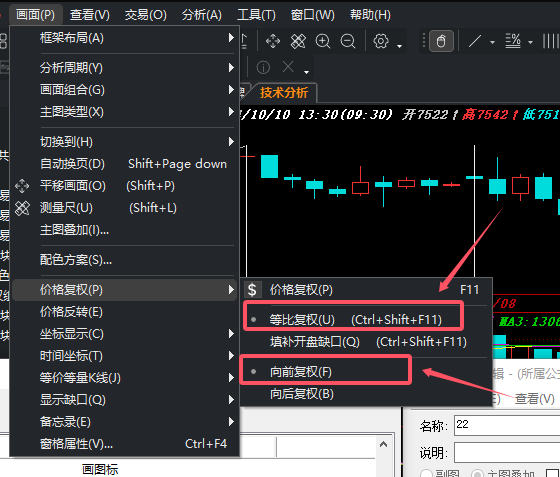Open the 画面(P) menu
The image size is (560, 477).
35,15
